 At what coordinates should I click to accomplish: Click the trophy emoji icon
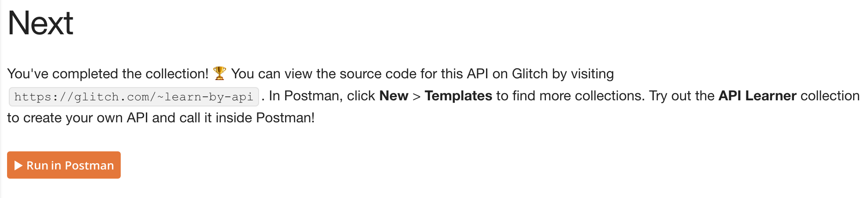click(219, 73)
